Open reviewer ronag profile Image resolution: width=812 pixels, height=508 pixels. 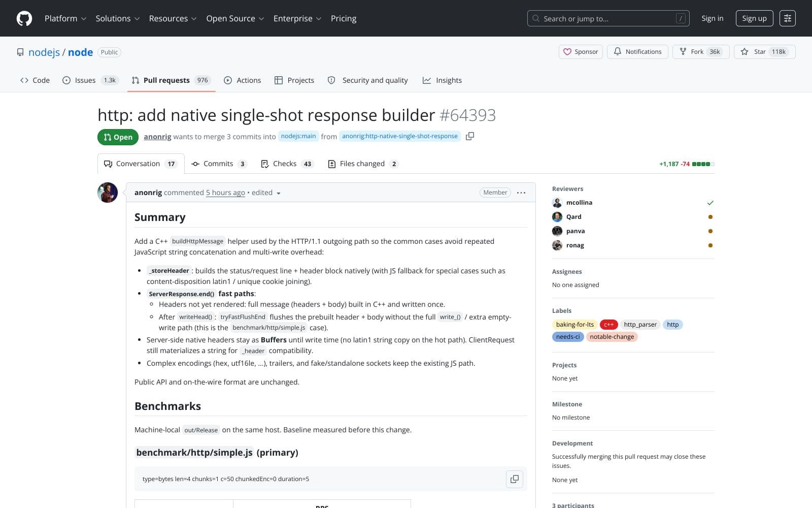pyautogui.click(x=575, y=245)
